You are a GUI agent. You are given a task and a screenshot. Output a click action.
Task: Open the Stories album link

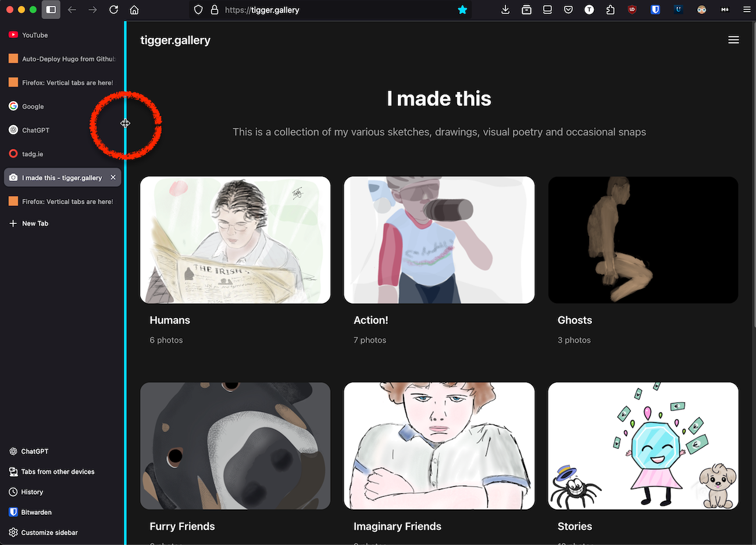(575, 526)
